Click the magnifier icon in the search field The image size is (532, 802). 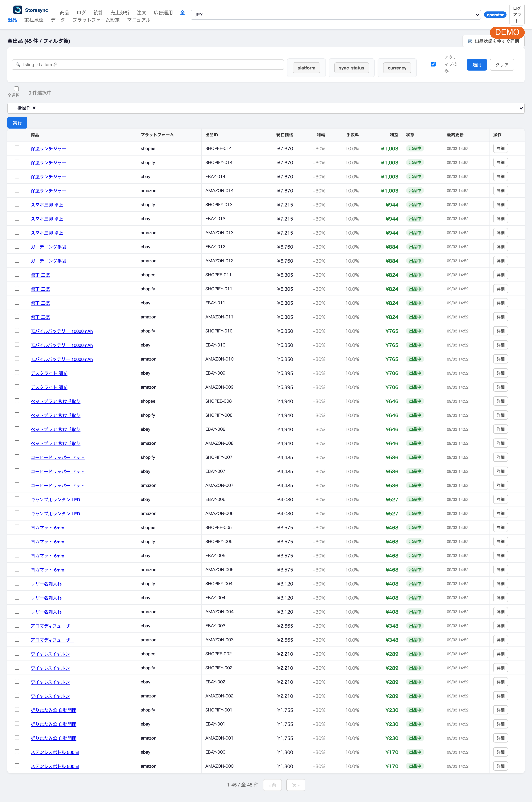[x=18, y=64]
